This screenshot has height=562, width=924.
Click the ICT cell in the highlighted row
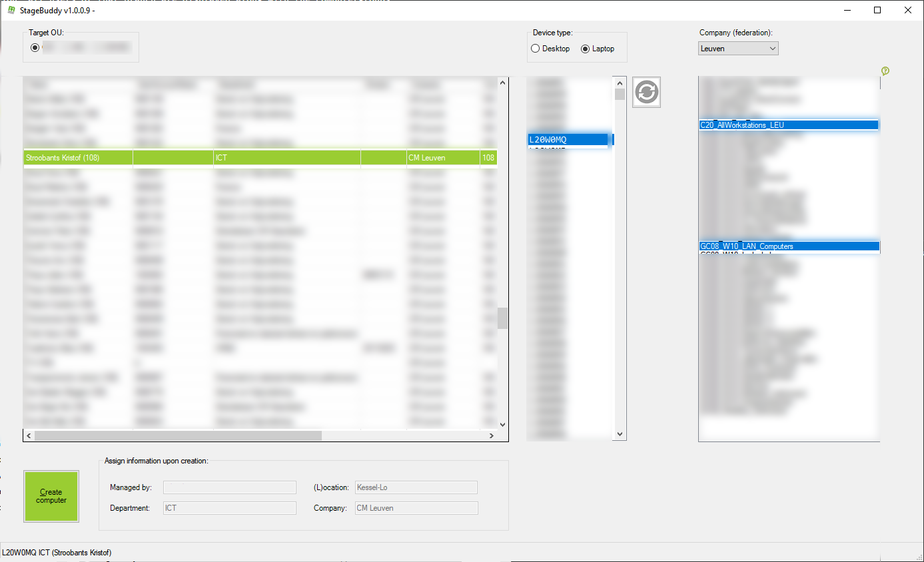(x=287, y=158)
